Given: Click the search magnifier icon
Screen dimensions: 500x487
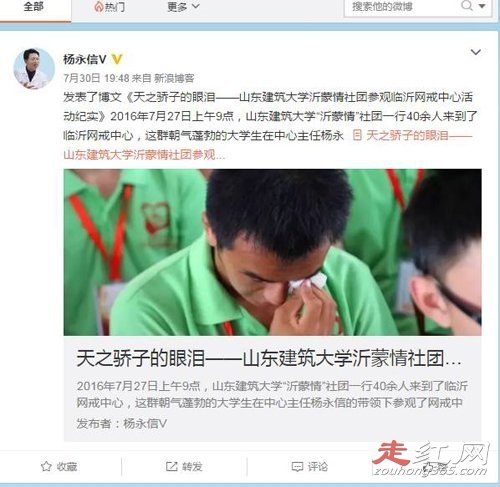Looking at the screenshot, I should click(x=466, y=5).
